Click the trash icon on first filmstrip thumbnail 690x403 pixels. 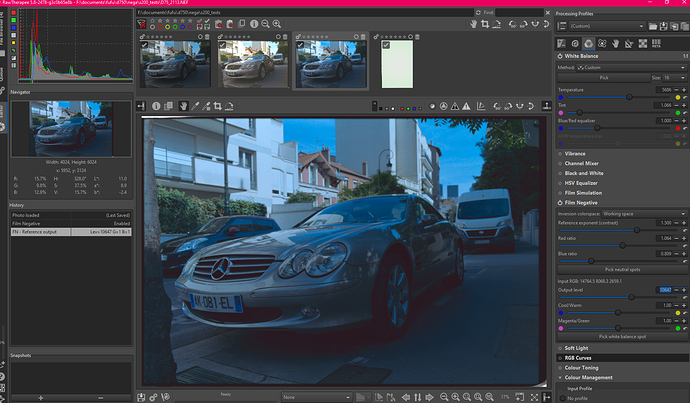[206, 35]
